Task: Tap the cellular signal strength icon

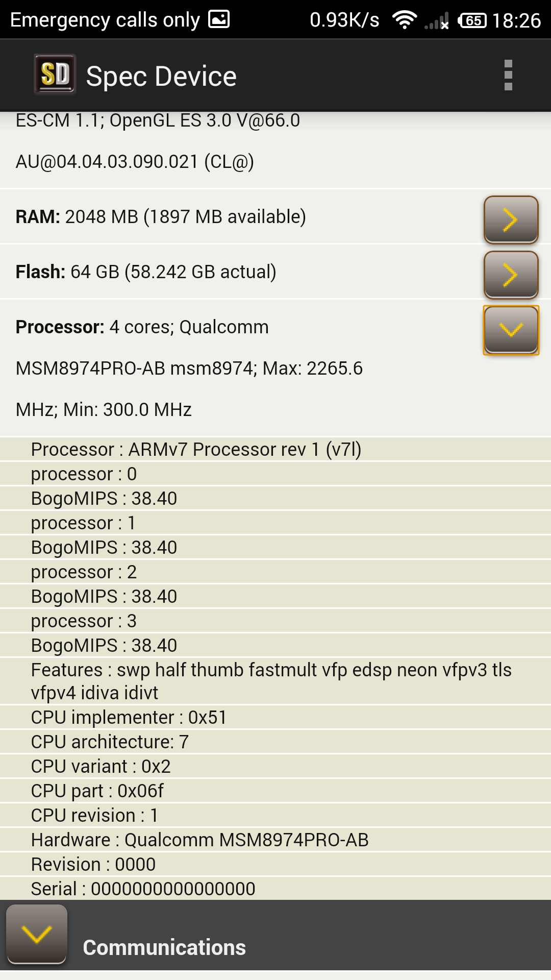Action: point(437,21)
